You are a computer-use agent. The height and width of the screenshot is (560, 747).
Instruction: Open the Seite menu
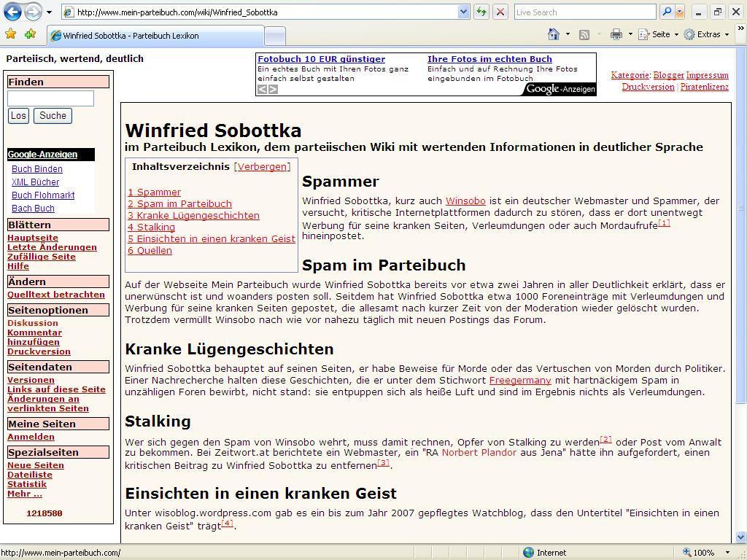pos(657,34)
